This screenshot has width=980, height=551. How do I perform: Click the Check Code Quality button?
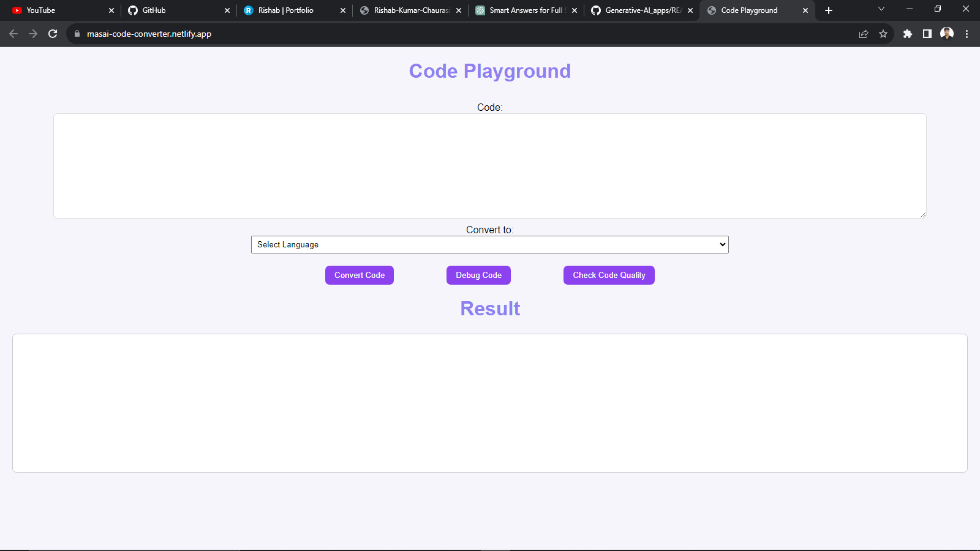click(609, 275)
